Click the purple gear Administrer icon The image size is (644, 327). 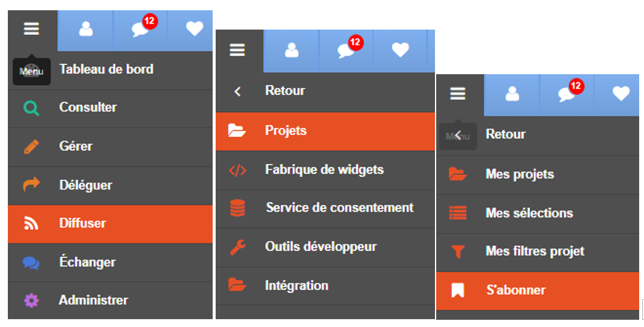[x=31, y=300]
